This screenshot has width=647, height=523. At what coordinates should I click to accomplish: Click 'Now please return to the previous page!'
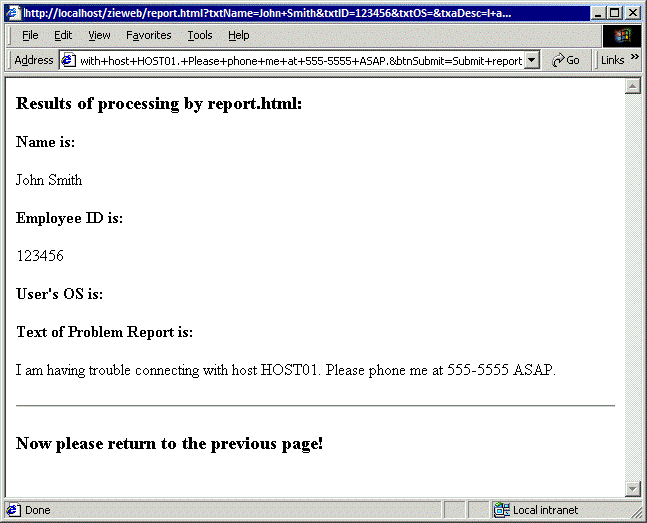click(169, 444)
